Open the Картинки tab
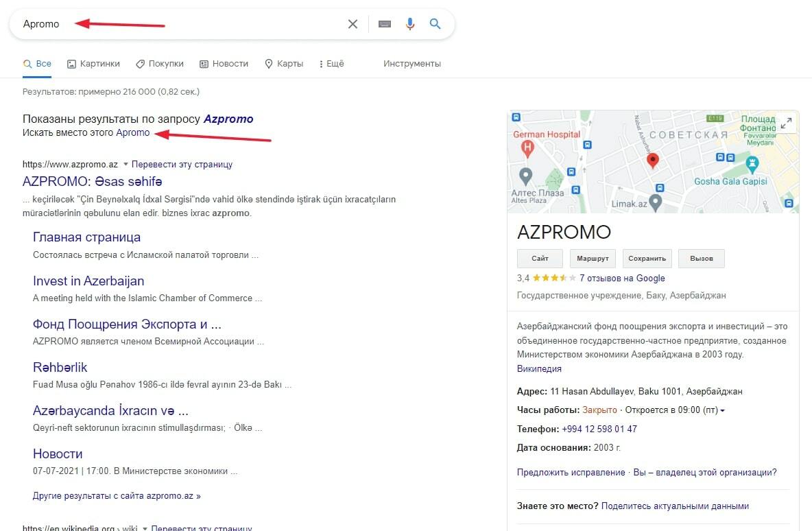 pyautogui.click(x=93, y=64)
